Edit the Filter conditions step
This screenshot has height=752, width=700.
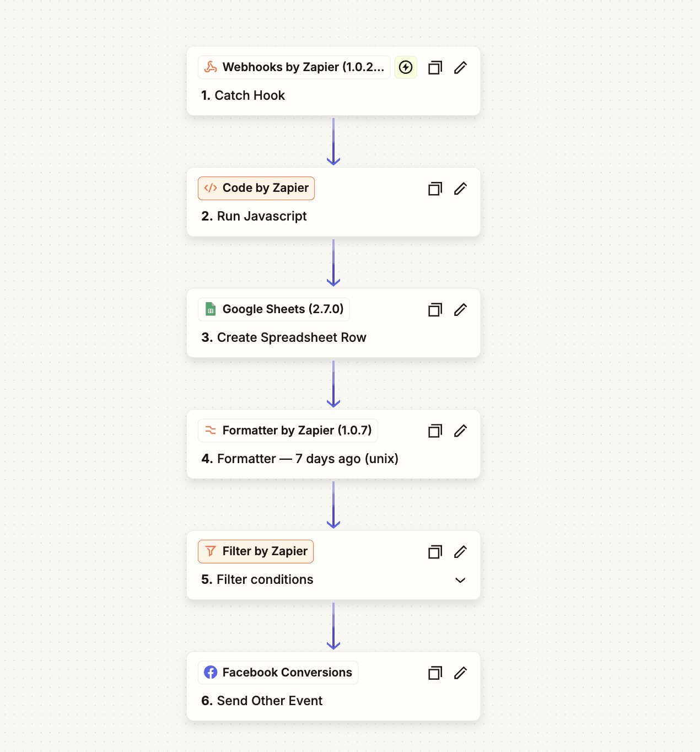[x=460, y=551]
